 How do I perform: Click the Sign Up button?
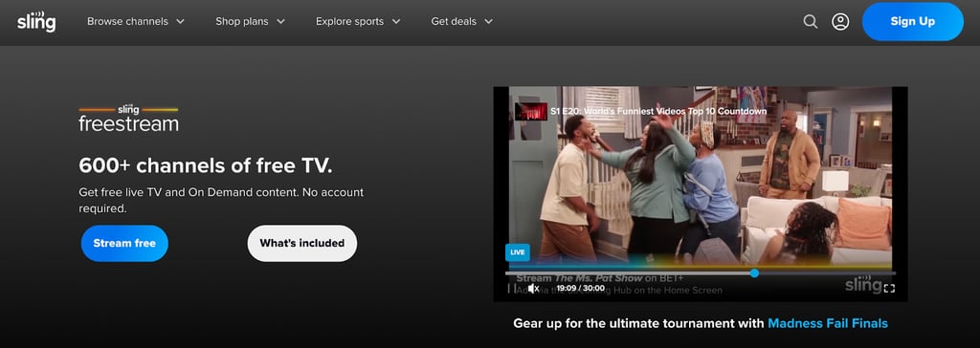pos(912,21)
